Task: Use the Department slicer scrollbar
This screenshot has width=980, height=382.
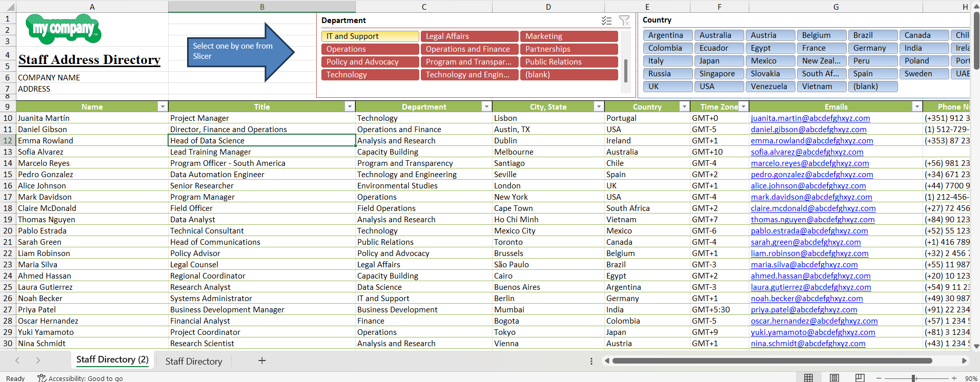Action: (625, 71)
